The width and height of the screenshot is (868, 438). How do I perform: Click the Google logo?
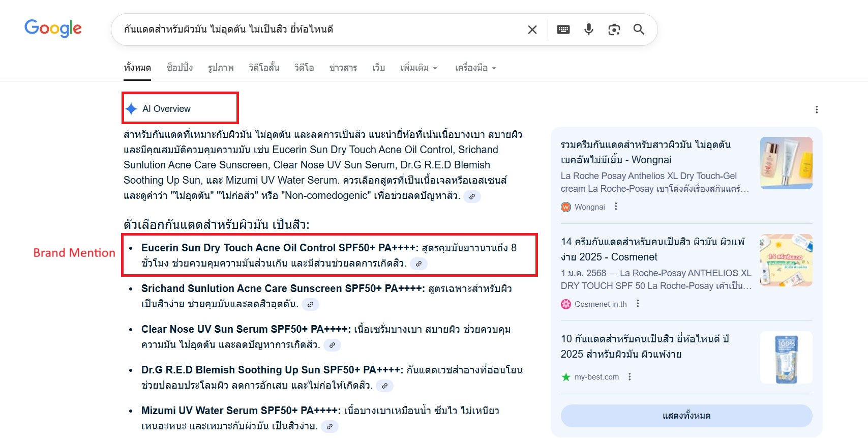pos(53,28)
